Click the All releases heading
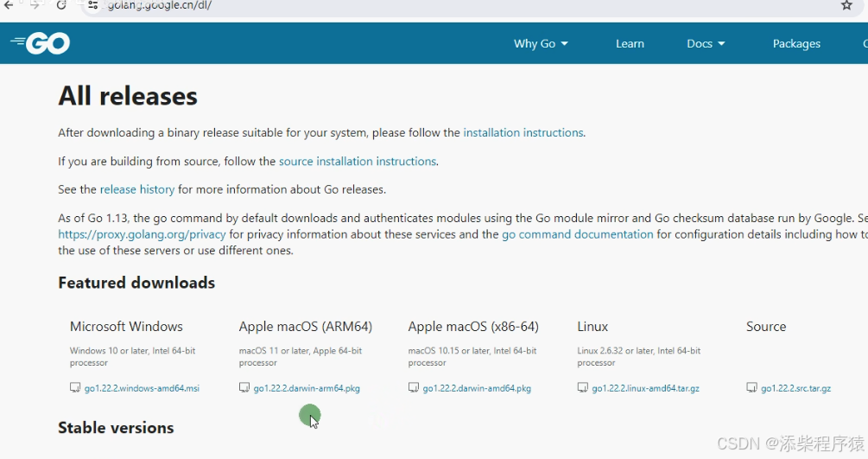This screenshot has height=459, width=868. point(128,96)
